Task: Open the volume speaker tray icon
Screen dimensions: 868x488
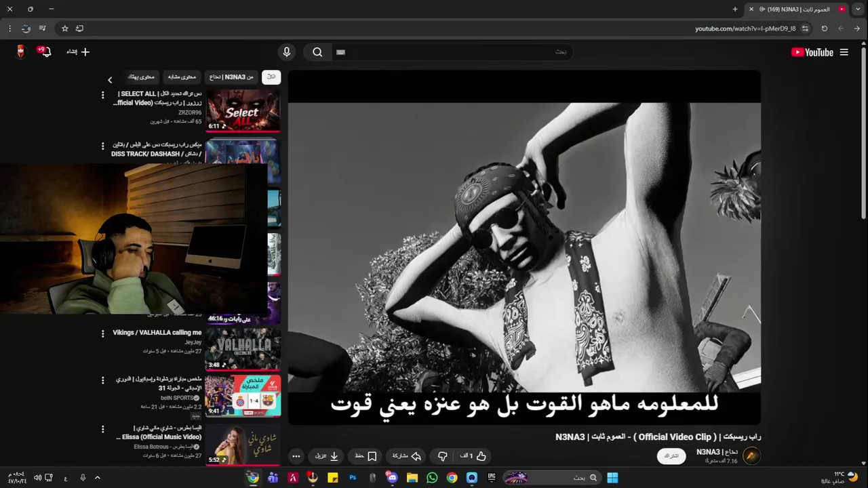Action: (x=37, y=478)
